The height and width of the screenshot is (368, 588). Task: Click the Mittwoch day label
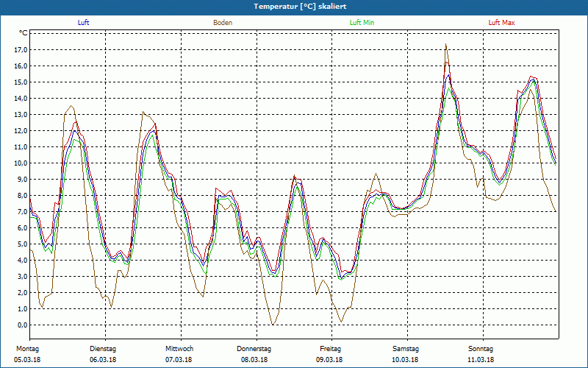[x=179, y=349]
